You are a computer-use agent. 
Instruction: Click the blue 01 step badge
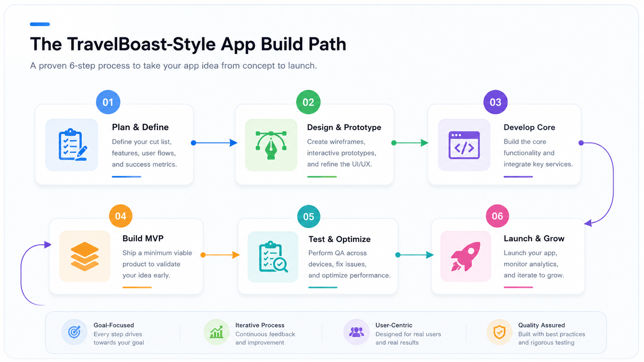pyautogui.click(x=108, y=102)
